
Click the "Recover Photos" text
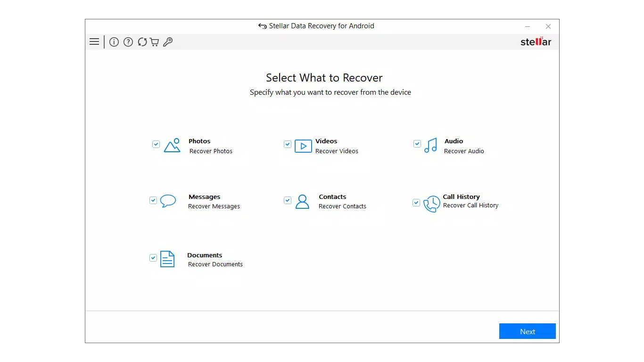(x=211, y=151)
